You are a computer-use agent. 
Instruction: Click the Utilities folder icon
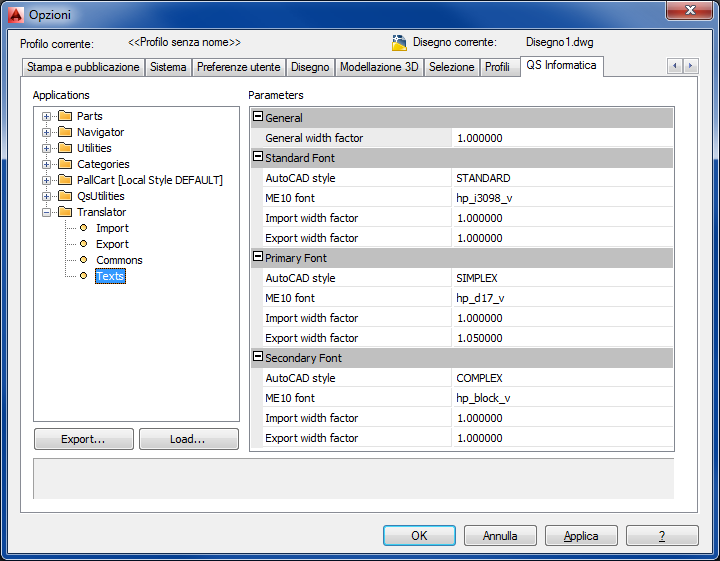65,148
